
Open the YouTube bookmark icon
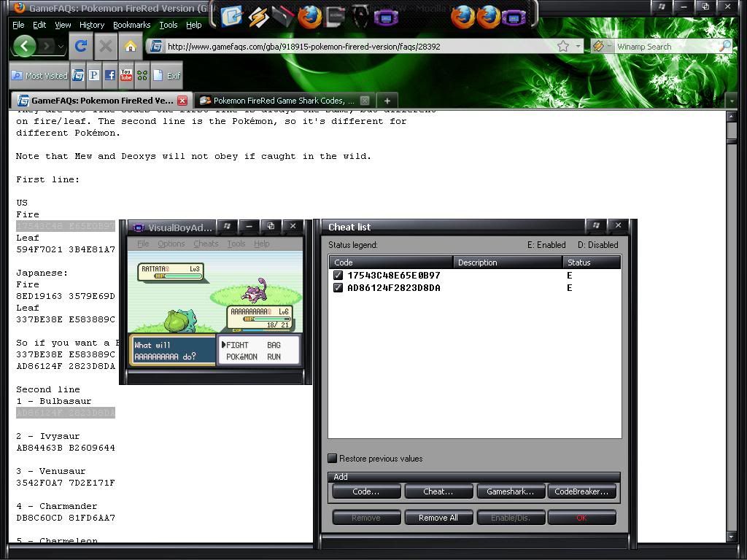click(x=125, y=75)
